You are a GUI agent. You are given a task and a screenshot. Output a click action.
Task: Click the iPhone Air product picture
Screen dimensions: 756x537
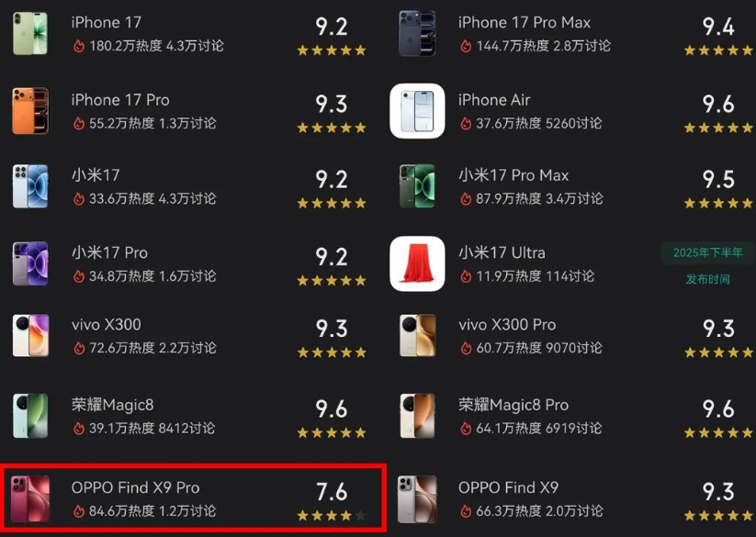(x=417, y=111)
